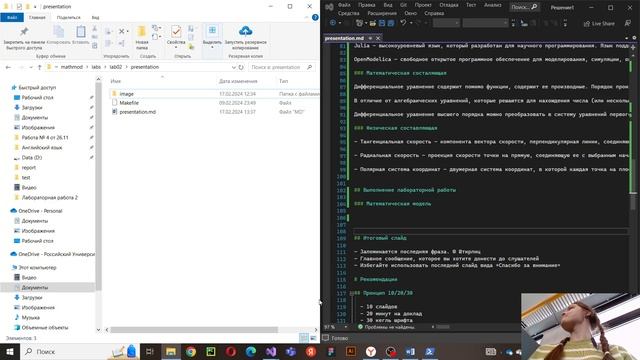The image size is (640, 360).
Task: Select the image folder
Action: click(x=127, y=94)
